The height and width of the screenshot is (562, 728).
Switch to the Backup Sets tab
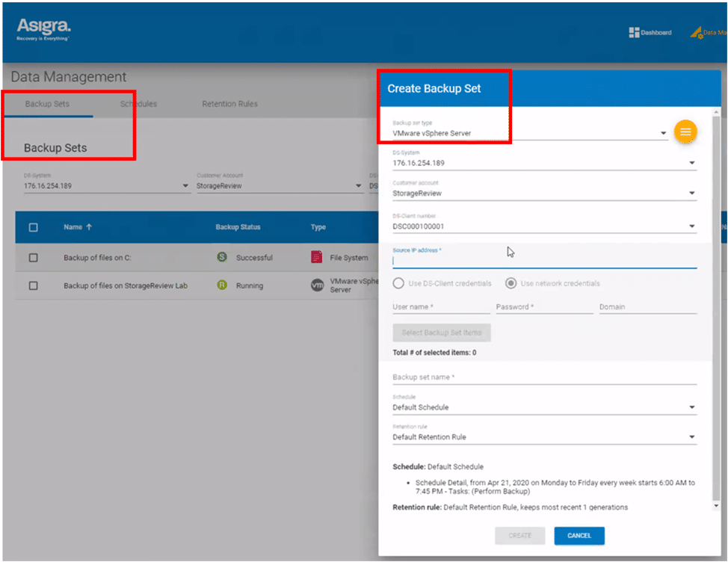(x=47, y=104)
